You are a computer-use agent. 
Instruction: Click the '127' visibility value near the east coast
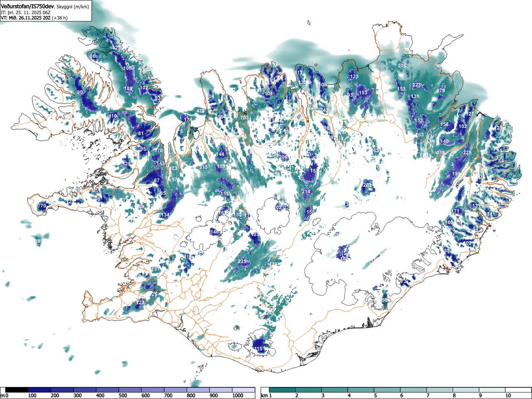click(470, 114)
